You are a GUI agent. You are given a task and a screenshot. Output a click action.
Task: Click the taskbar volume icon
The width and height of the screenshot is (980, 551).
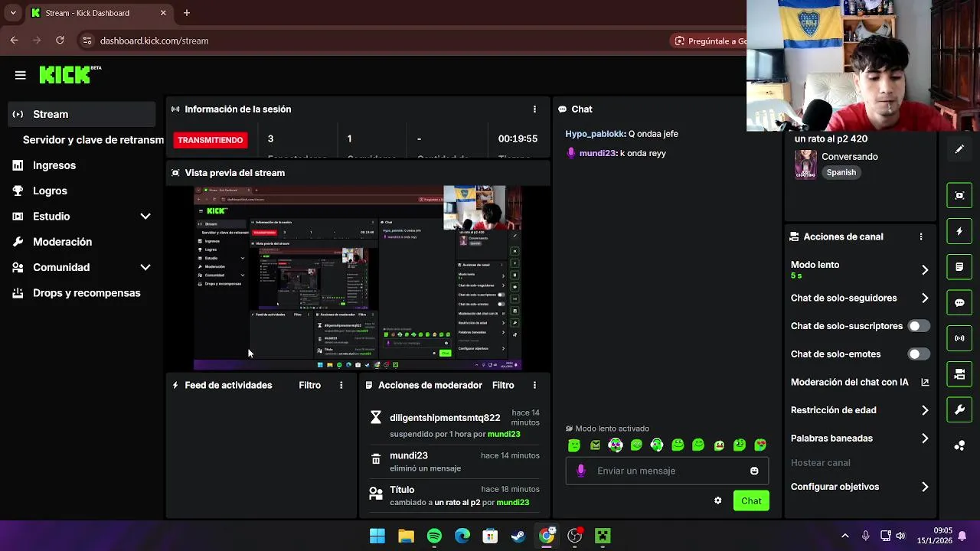(900, 536)
